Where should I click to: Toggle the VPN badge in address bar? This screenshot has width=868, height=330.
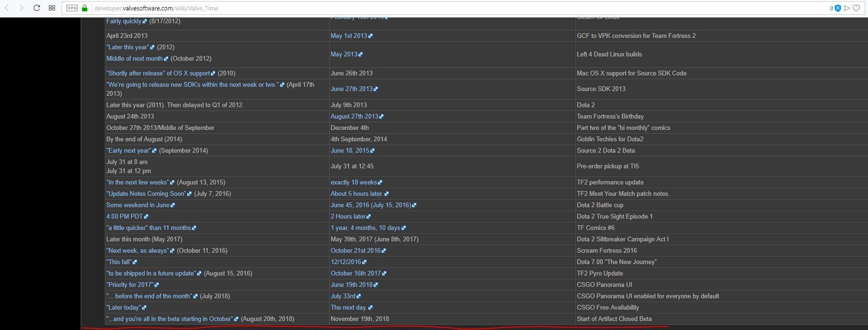tap(72, 8)
